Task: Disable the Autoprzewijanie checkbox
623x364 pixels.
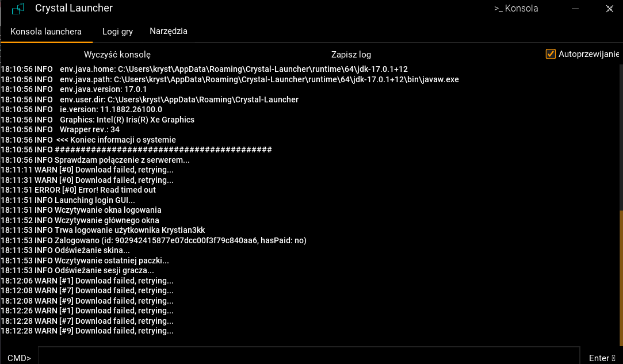Action: click(551, 54)
